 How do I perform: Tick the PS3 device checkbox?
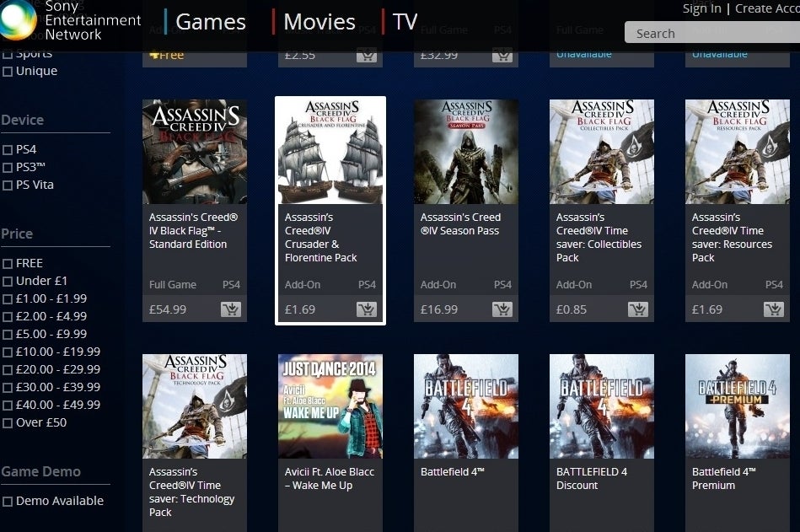pos(8,168)
